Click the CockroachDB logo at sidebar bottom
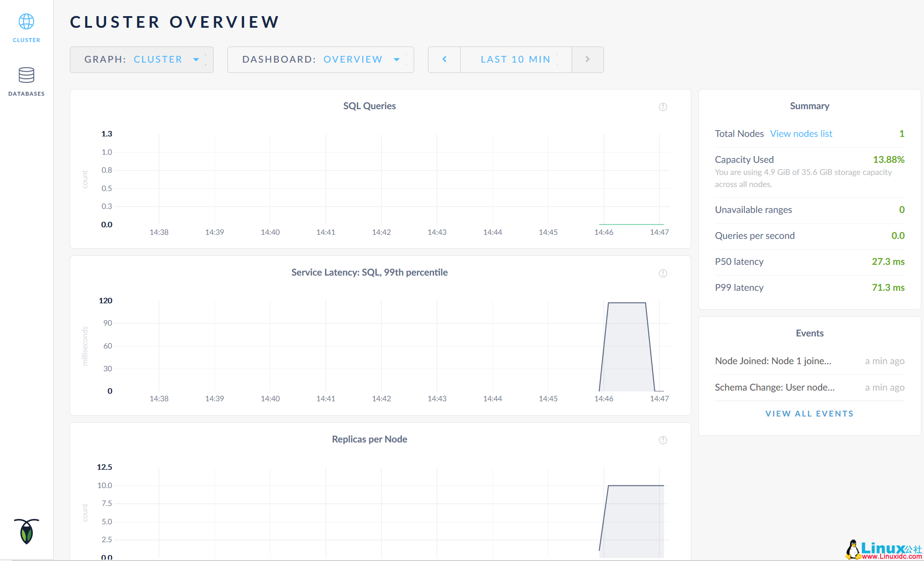Screen dimensions: 924x561 point(26,531)
